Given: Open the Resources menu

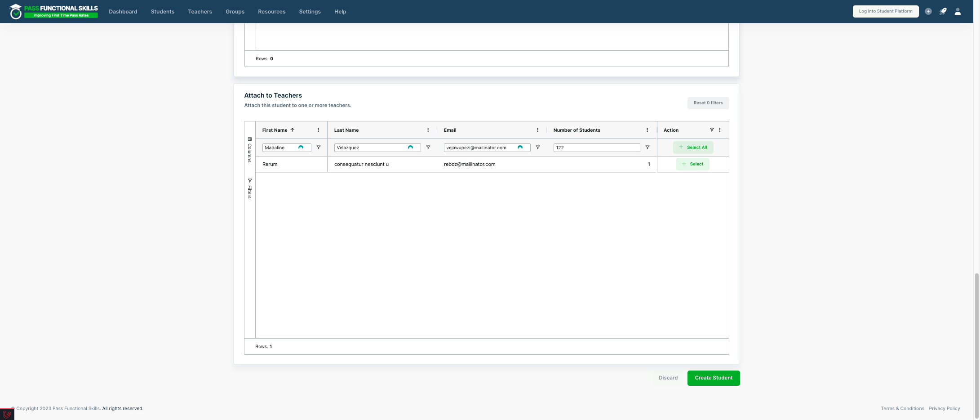Looking at the screenshot, I should 272,12.
